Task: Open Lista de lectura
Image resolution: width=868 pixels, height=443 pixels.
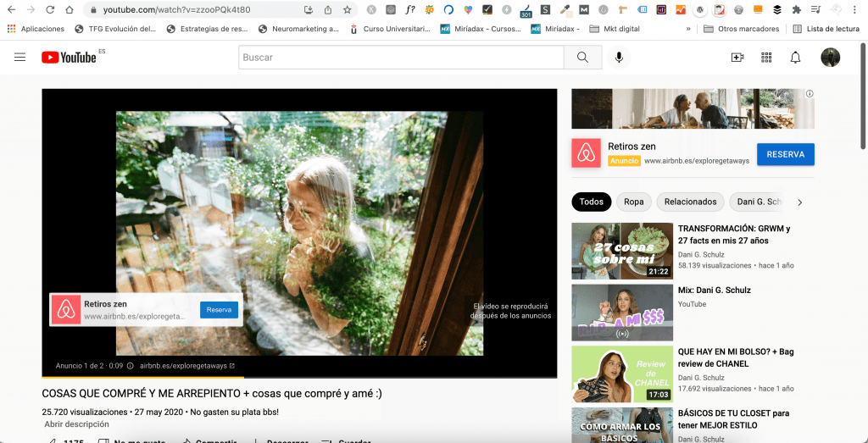Action: [825, 29]
